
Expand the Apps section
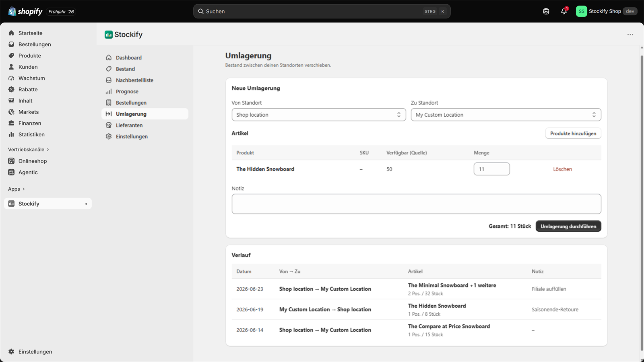(x=17, y=189)
